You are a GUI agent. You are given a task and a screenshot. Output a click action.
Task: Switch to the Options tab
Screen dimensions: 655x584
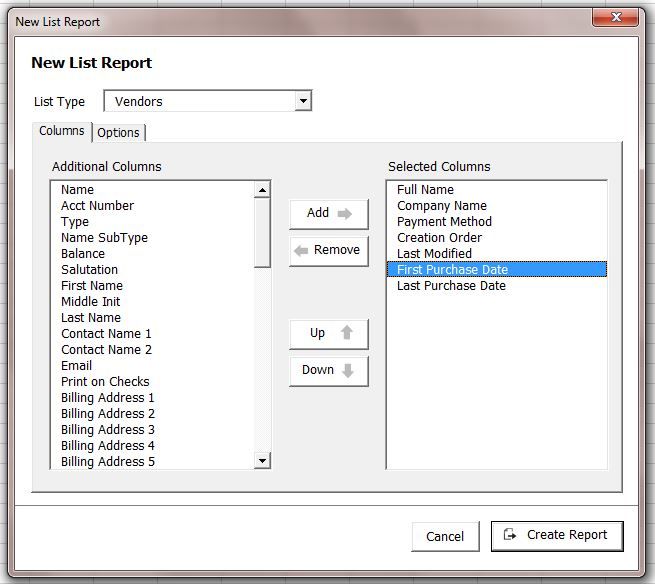pos(119,132)
